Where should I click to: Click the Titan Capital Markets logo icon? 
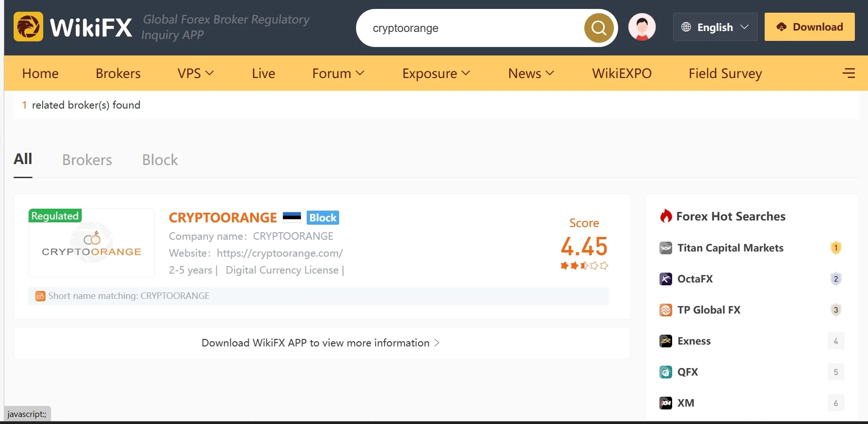click(666, 248)
